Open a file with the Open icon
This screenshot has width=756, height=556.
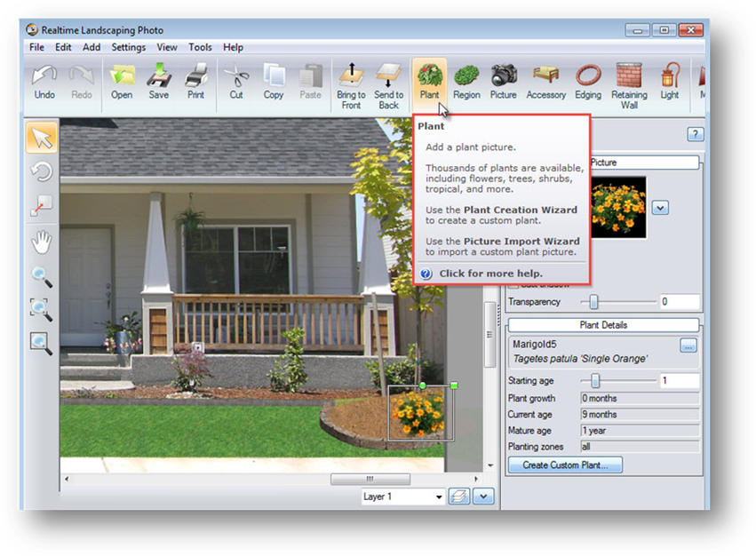pos(122,82)
